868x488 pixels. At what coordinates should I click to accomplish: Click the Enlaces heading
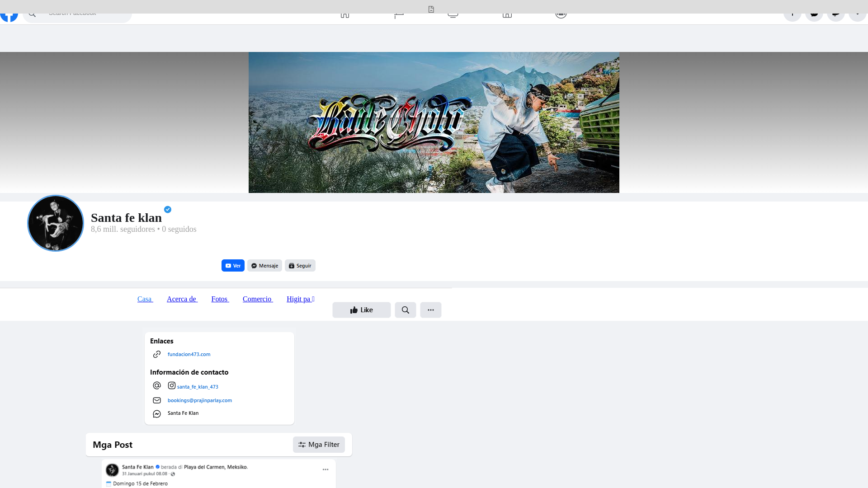(x=162, y=341)
